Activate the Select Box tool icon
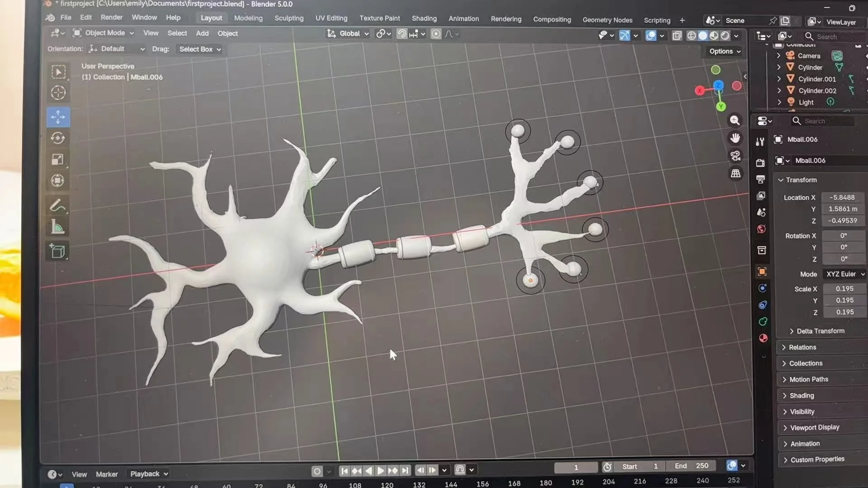 click(x=58, y=72)
